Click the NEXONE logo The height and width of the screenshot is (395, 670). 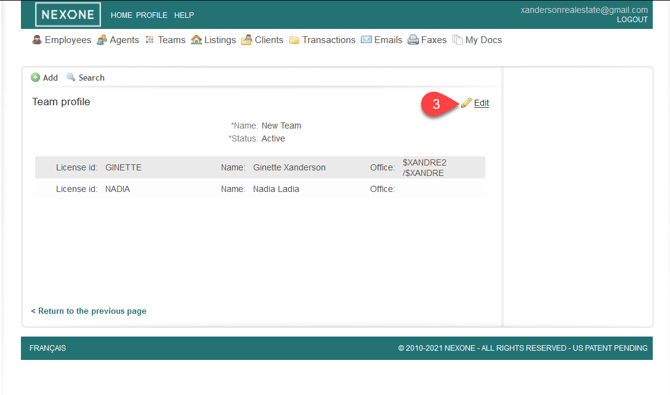pyautogui.click(x=68, y=15)
